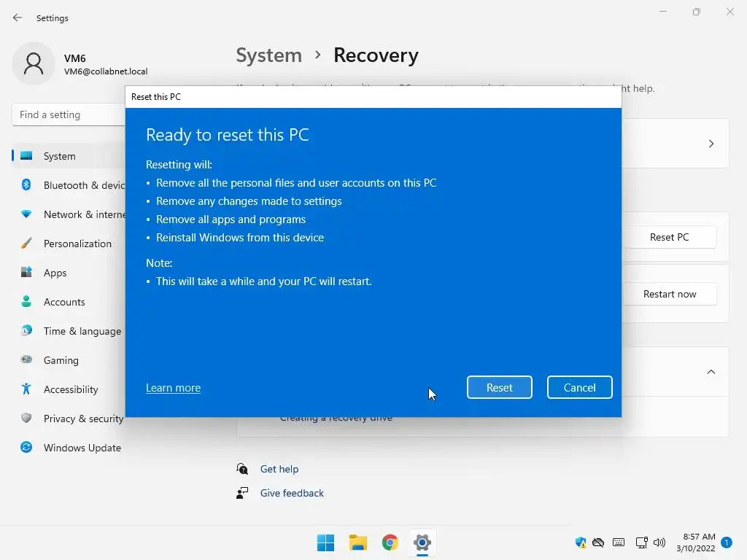
Task: Go to the Gaming settings page
Action: (61, 360)
